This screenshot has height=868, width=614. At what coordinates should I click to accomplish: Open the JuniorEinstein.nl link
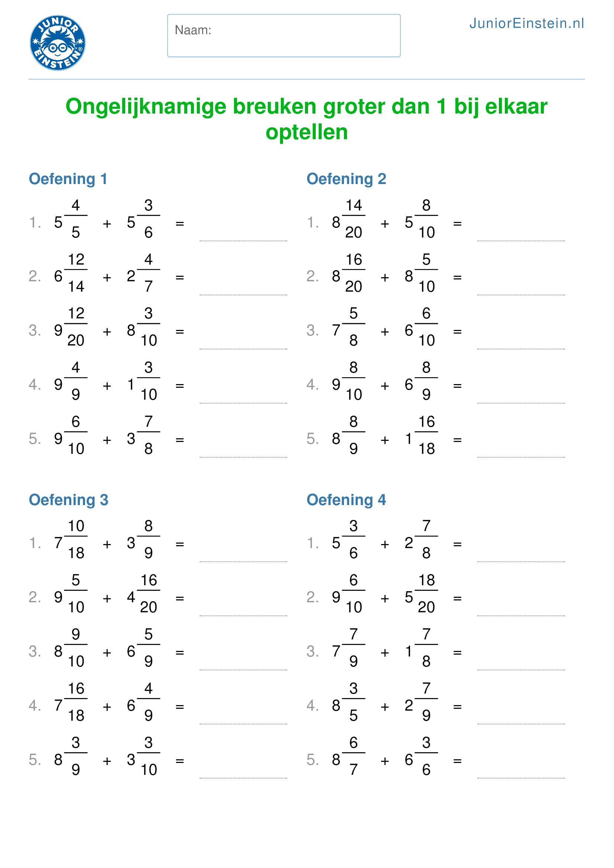527,23
